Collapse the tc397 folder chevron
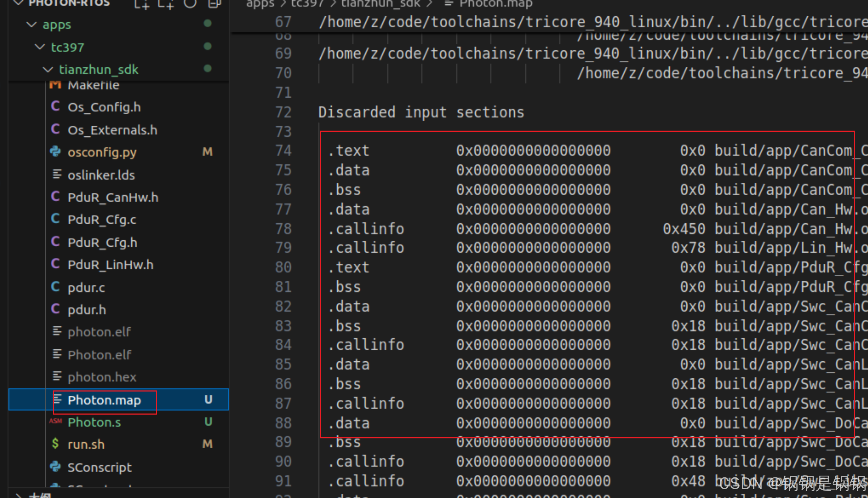 tap(40, 47)
